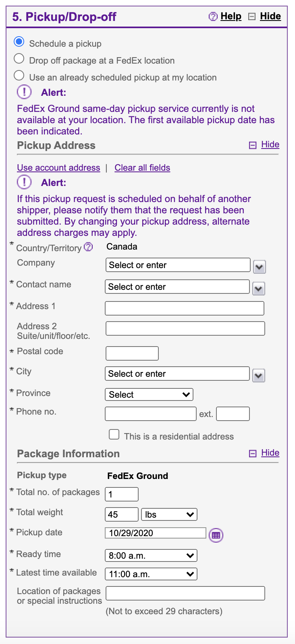Click the section Help question mark icon
Image resolution: width=295 pixels, height=644 pixels.
click(x=213, y=17)
